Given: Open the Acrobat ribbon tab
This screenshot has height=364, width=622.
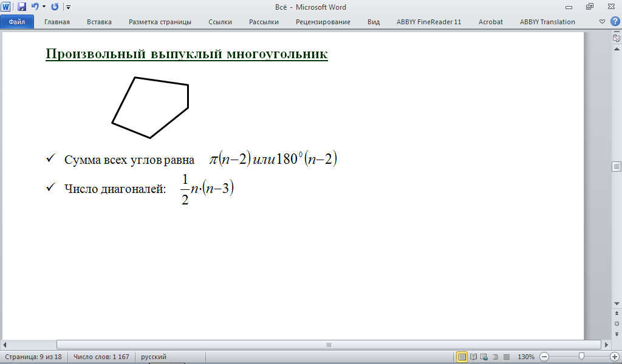Looking at the screenshot, I should [490, 22].
